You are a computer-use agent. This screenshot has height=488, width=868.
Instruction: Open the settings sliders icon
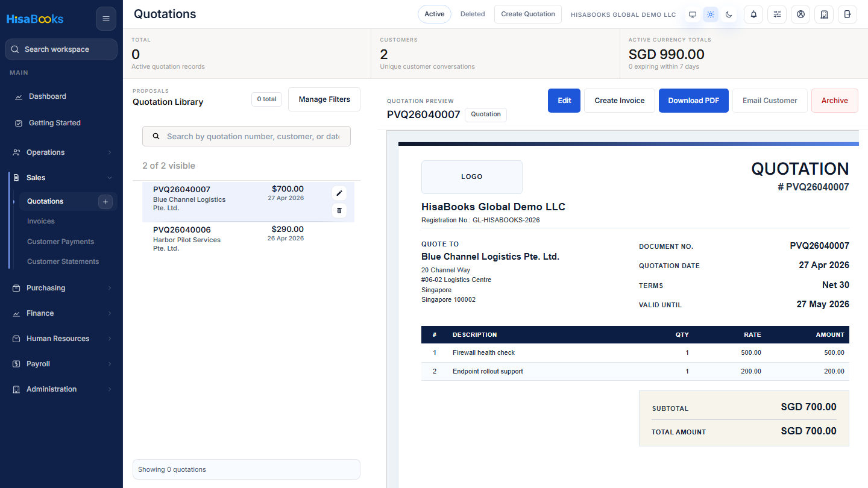pyautogui.click(x=777, y=14)
